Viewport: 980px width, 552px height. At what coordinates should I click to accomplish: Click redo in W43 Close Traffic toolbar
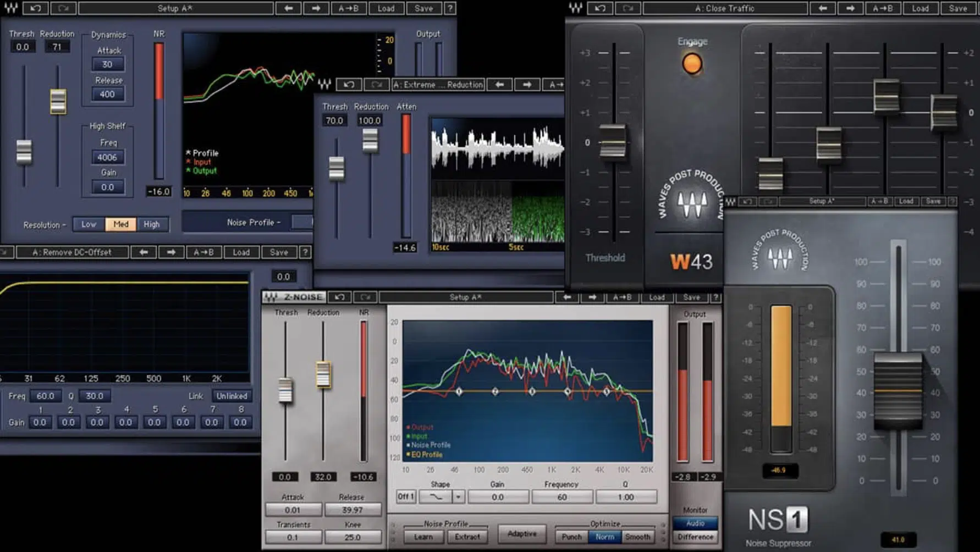coord(627,8)
